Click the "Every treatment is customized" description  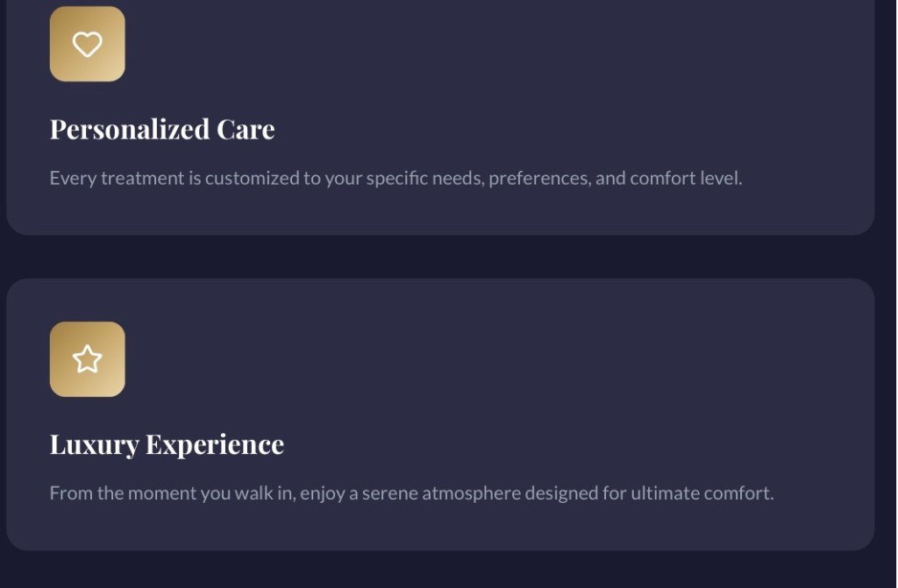click(396, 178)
